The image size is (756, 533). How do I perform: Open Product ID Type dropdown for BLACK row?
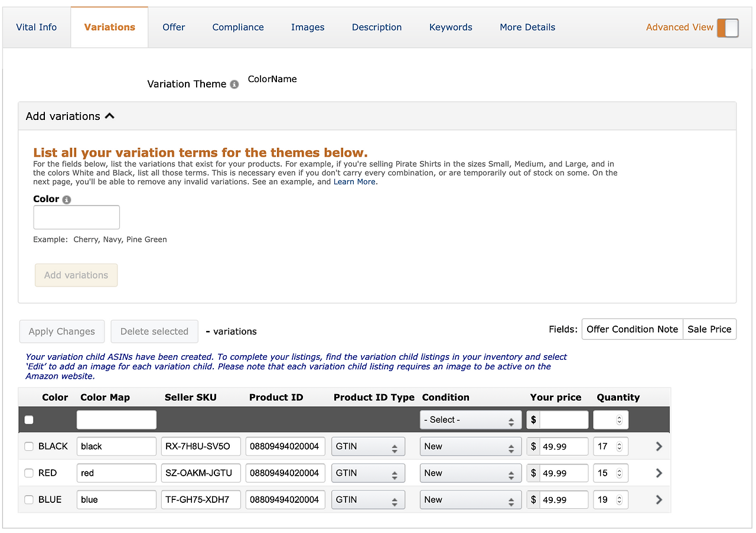point(368,447)
